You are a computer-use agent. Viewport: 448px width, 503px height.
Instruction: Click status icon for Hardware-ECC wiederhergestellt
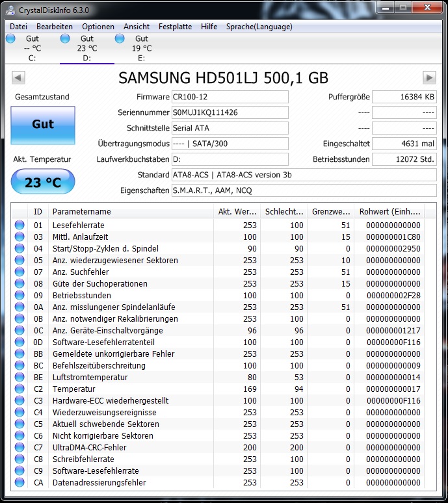(20, 401)
